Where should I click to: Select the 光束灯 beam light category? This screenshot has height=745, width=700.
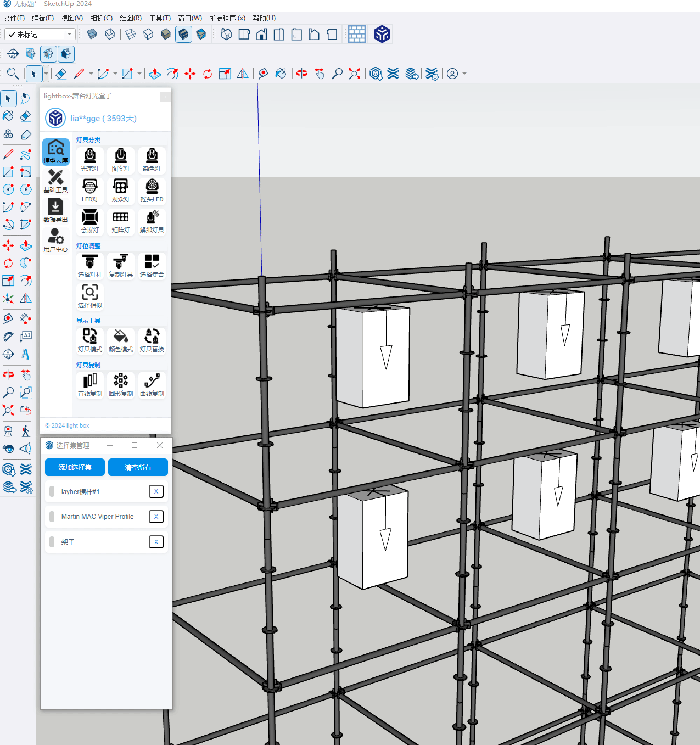[x=90, y=159]
